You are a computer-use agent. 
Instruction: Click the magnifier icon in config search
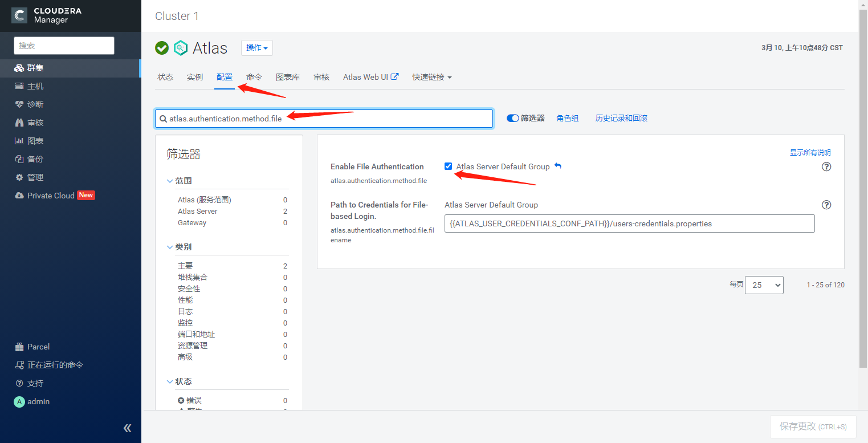(163, 119)
